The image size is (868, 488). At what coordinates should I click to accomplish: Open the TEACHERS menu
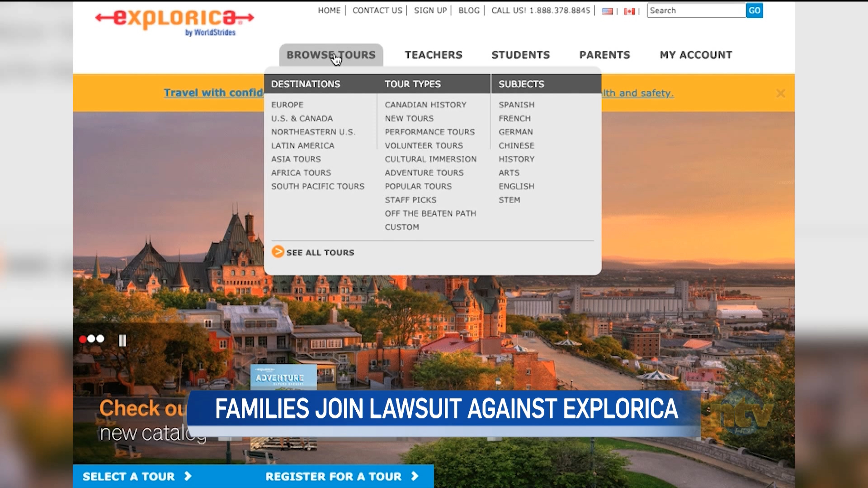coord(434,55)
